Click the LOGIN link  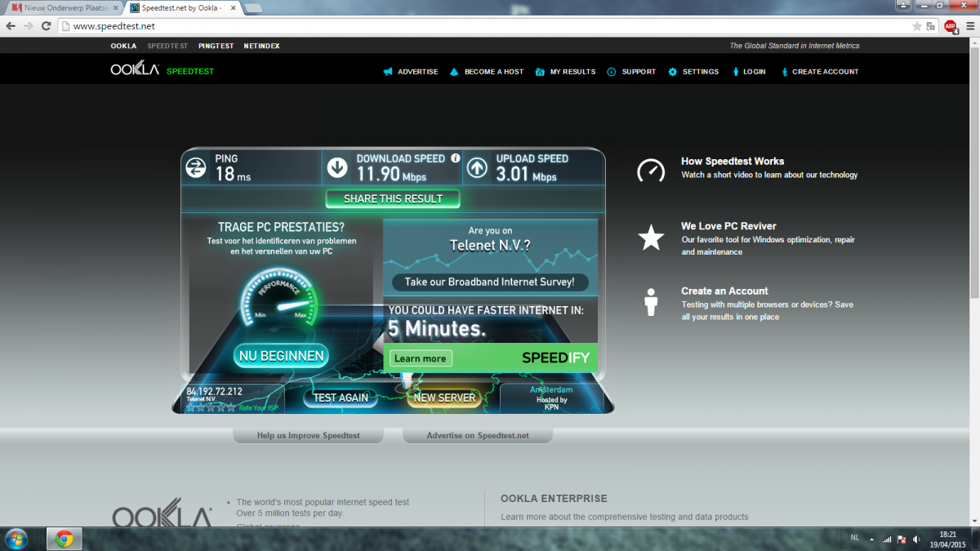pyautogui.click(x=755, y=72)
